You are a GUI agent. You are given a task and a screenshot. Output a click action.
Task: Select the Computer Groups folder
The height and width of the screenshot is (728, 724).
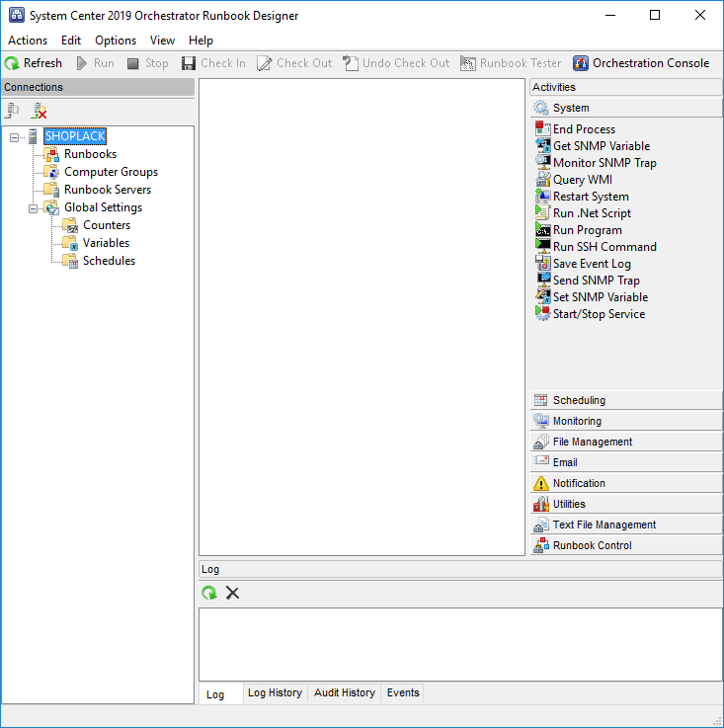(x=111, y=172)
